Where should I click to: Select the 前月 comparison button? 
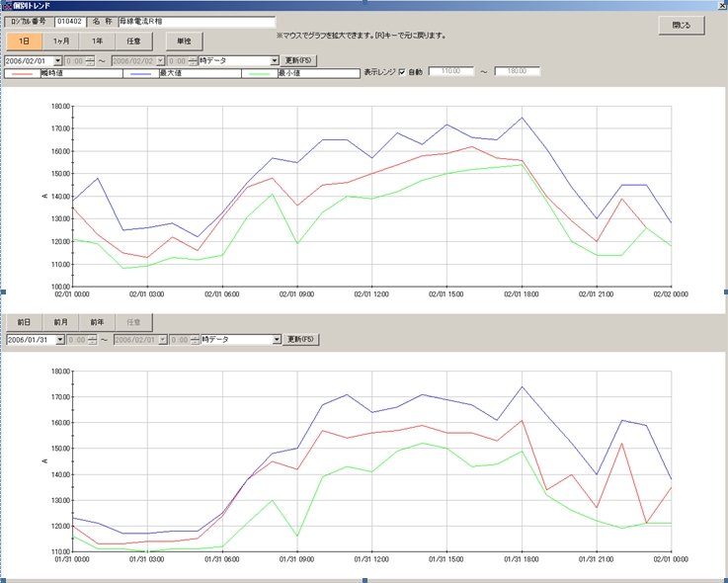coord(60,322)
